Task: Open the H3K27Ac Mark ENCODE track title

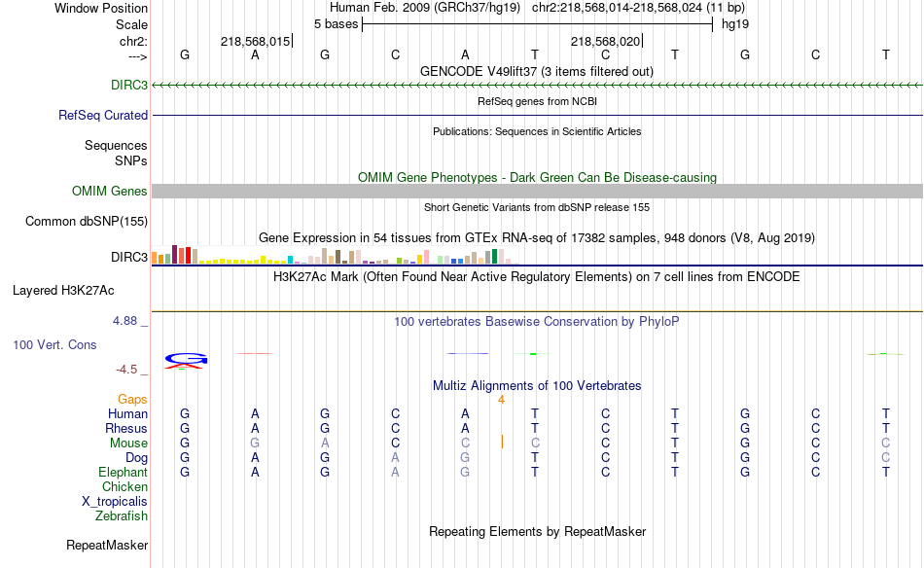Action: click(x=537, y=277)
